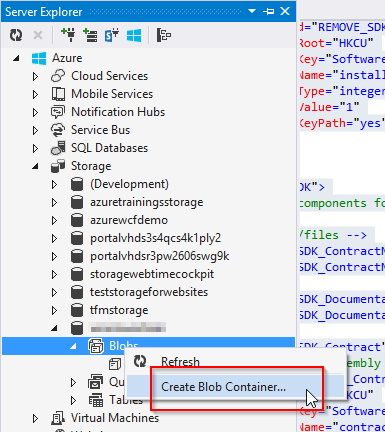385x432 pixels.
Task: Select the Cloud Services tree item
Action: click(109, 76)
